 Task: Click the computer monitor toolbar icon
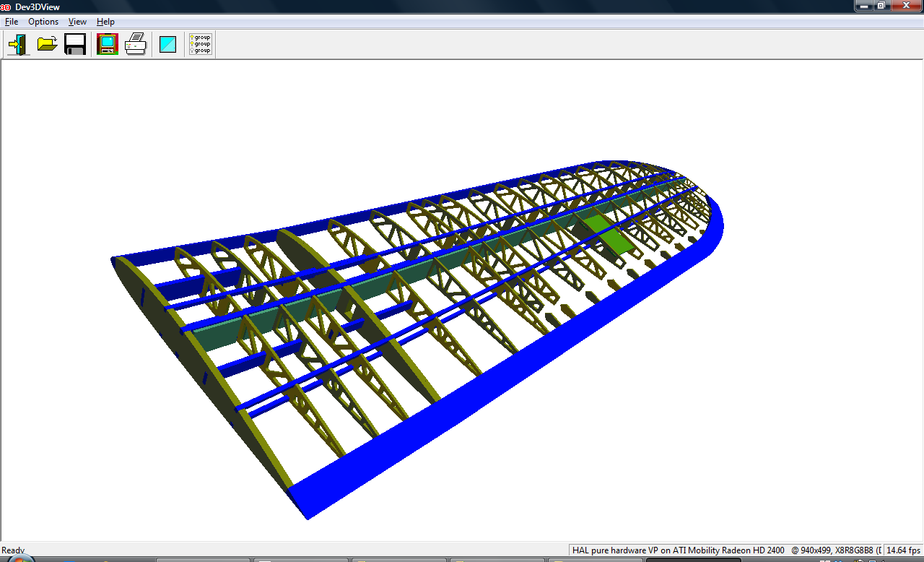107,44
